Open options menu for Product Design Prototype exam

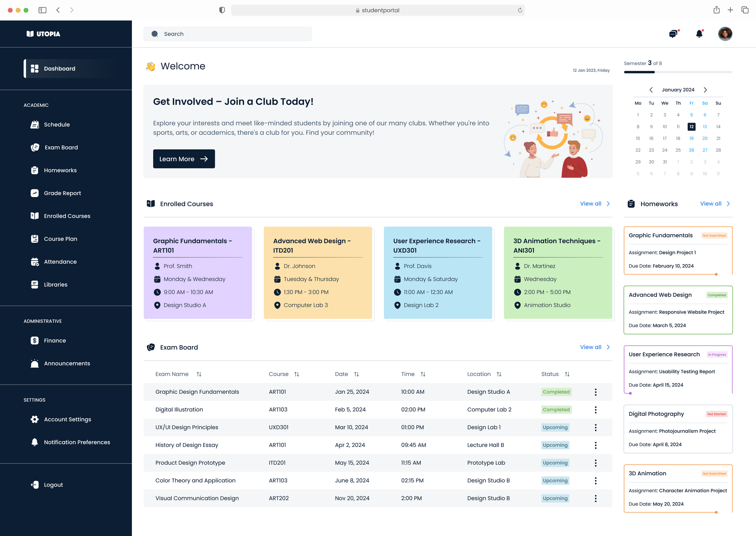tap(596, 463)
